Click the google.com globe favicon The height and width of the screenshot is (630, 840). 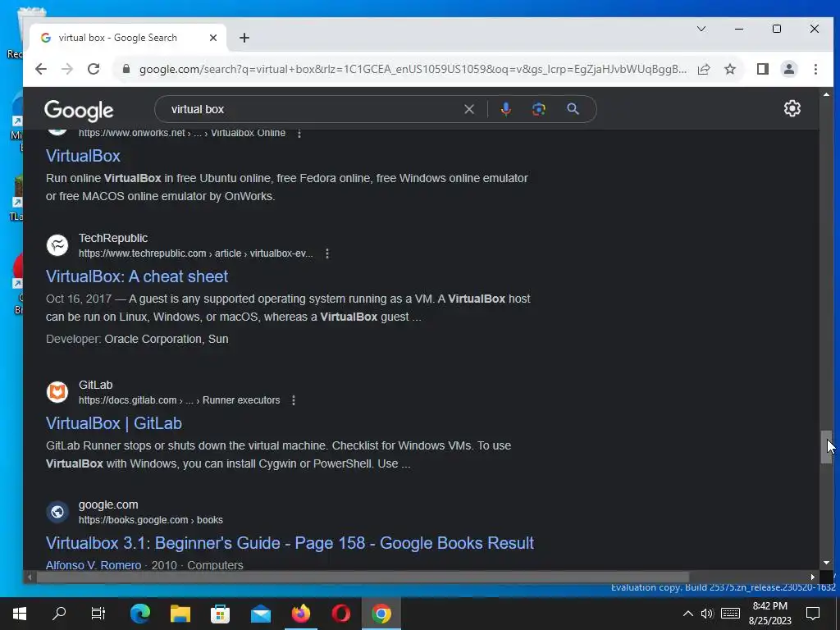tap(57, 512)
